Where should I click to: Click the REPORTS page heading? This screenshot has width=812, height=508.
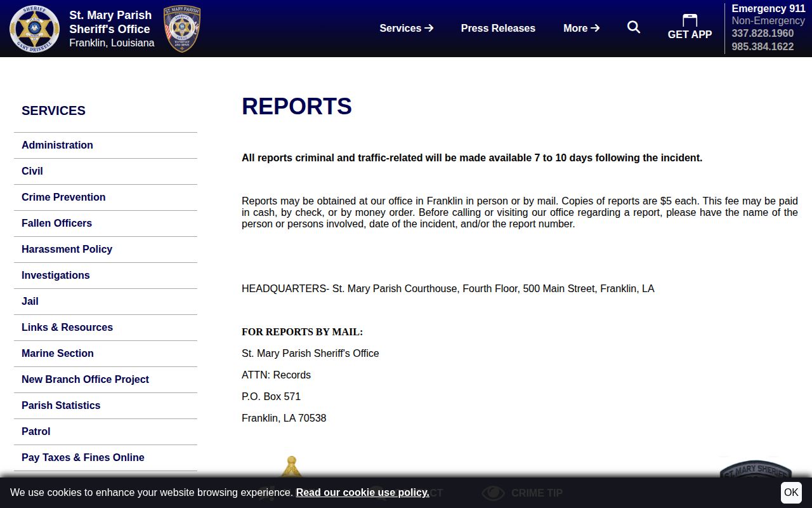click(x=297, y=106)
